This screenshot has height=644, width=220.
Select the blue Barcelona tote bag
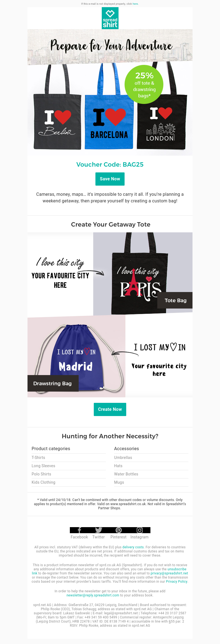(109, 107)
